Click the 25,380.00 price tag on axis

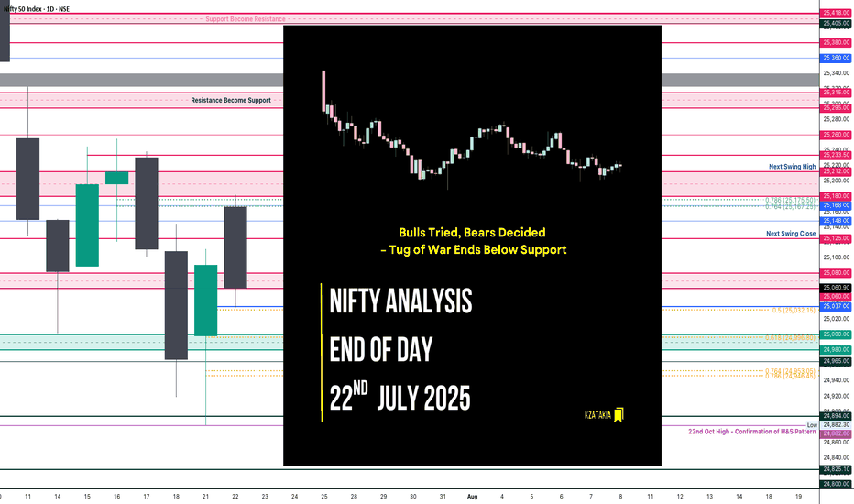pyautogui.click(x=836, y=42)
